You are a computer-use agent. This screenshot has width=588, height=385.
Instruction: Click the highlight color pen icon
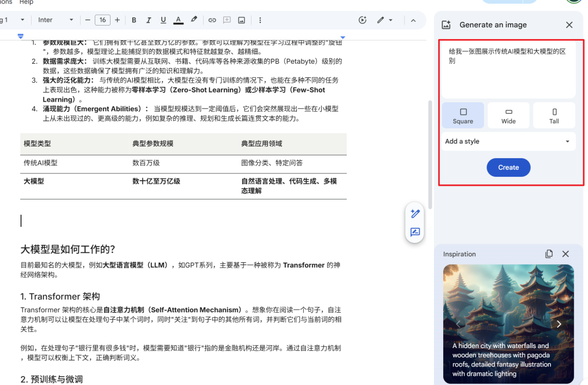[x=194, y=20]
